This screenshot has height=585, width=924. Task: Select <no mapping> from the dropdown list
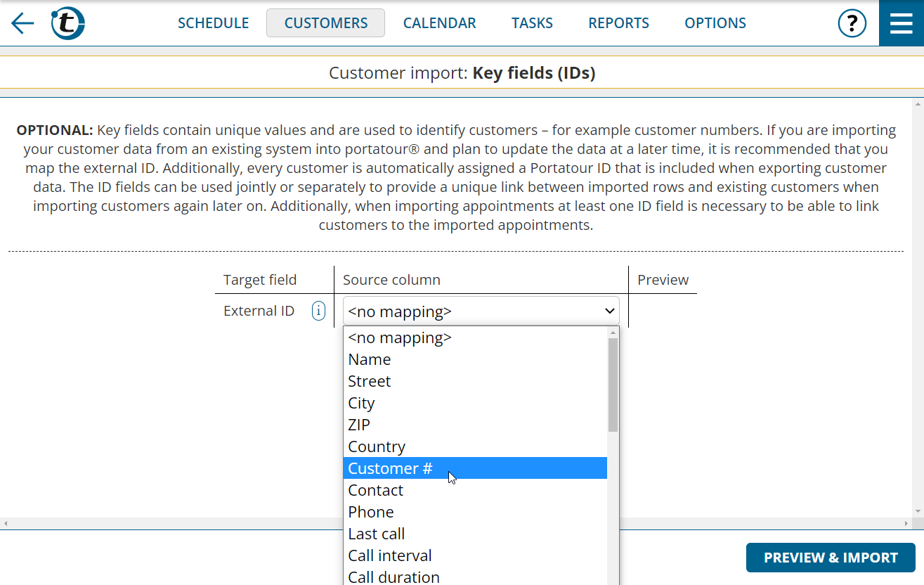400,337
